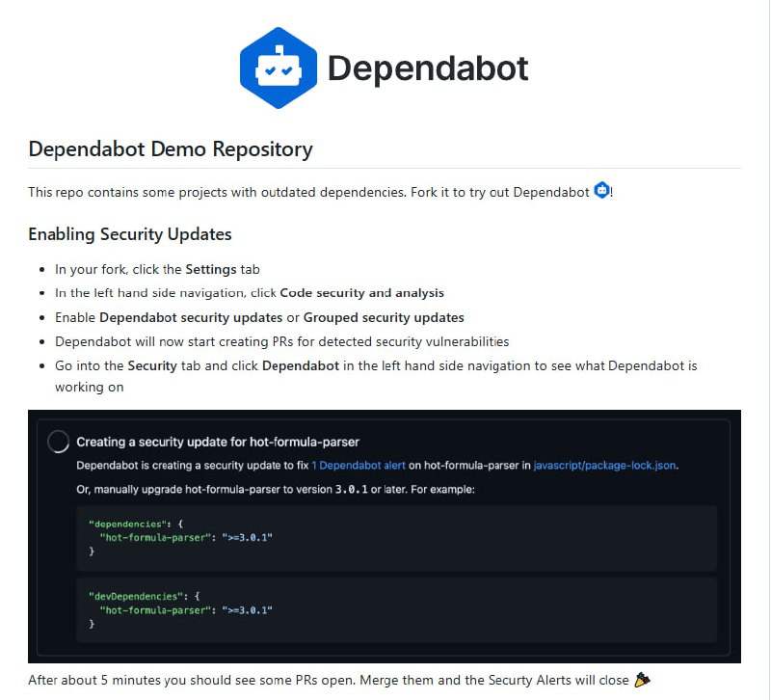Click 'Creating a security update for hot-formula-parser' title
Viewport: 771px width, 700px height.
point(218,442)
